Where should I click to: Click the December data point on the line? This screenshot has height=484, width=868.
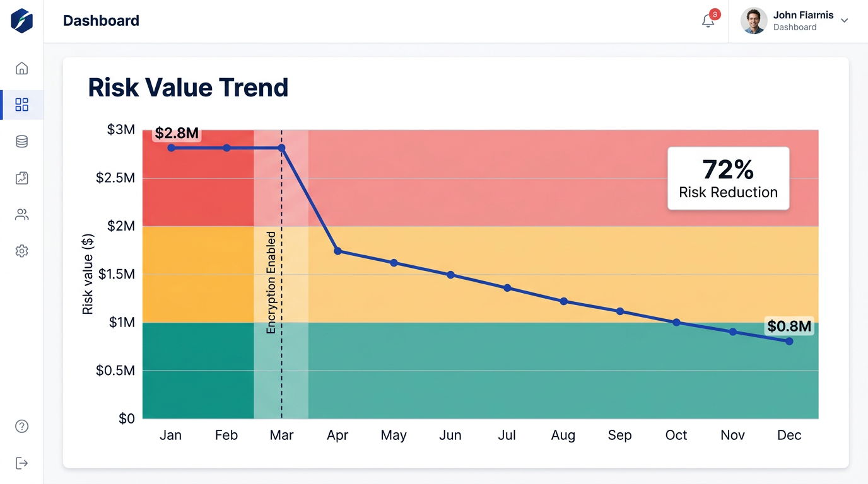[789, 341]
